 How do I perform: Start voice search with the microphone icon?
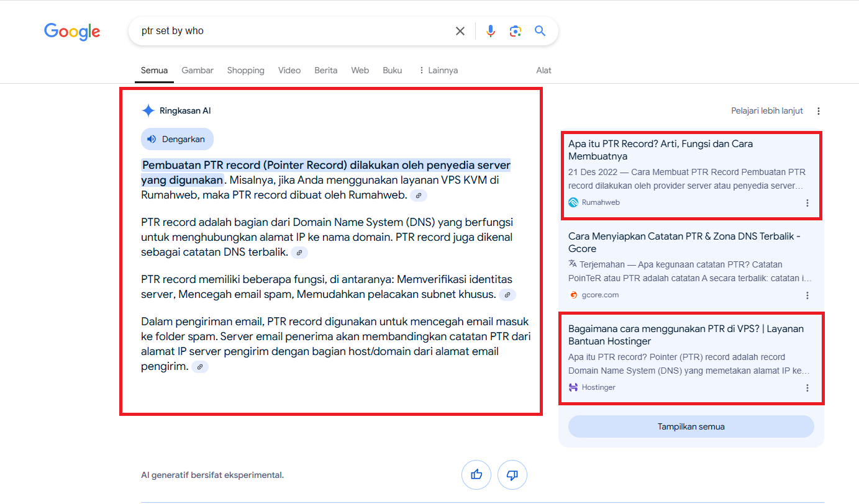point(491,31)
